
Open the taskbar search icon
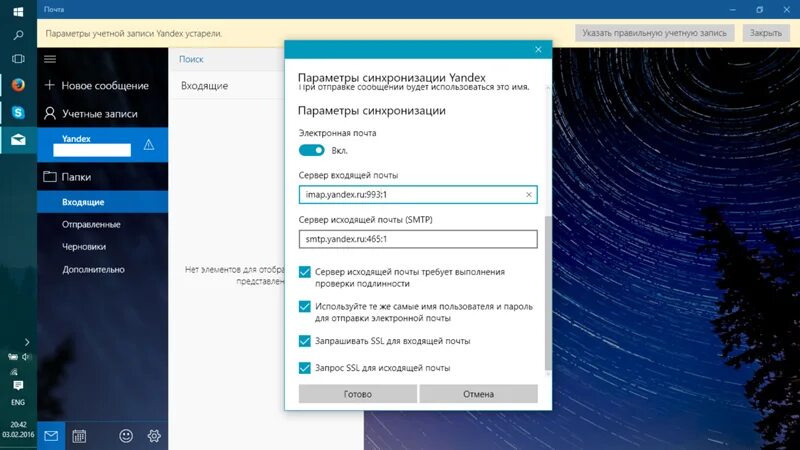(18, 35)
